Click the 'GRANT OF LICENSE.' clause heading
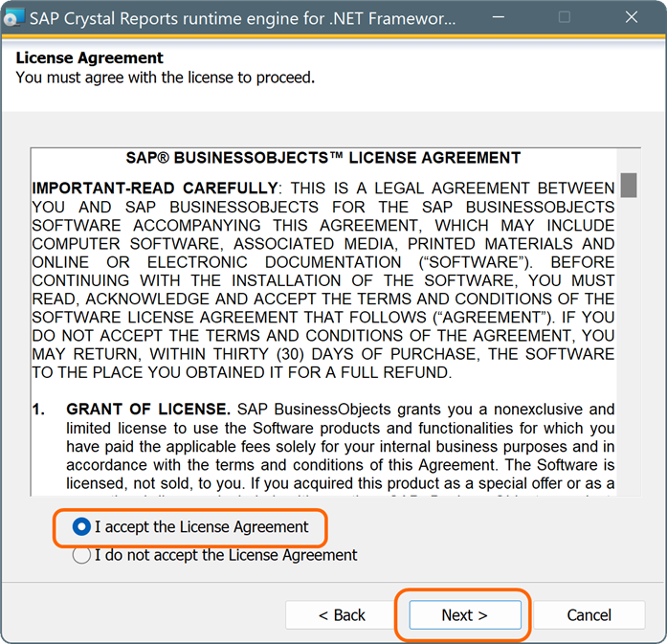This screenshot has width=667, height=644. (148, 409)
